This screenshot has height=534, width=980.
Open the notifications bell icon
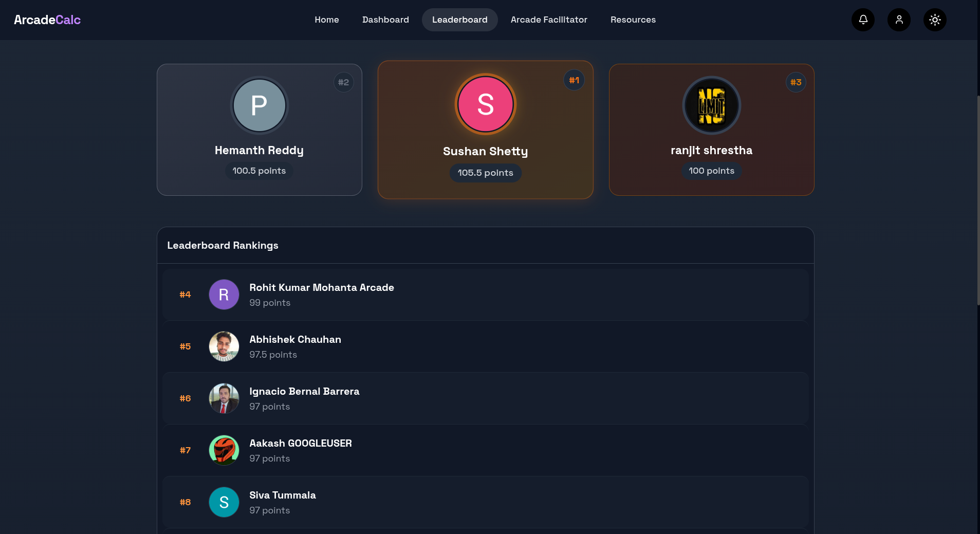(x=863, y=20)
